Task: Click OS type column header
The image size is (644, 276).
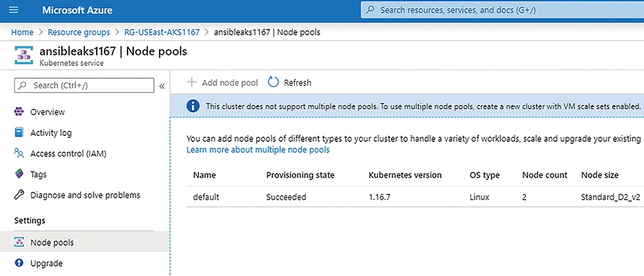Action: point(484,175)
